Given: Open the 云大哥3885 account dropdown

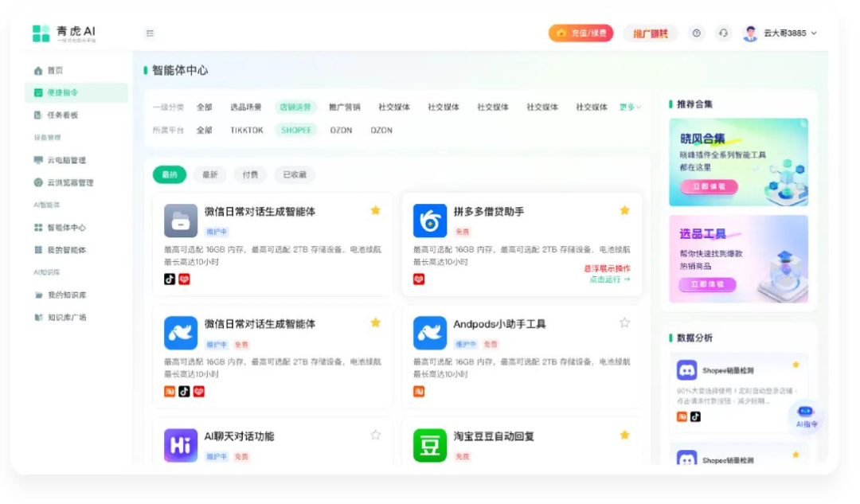Looking at the screenshot, I should (780, 33).
